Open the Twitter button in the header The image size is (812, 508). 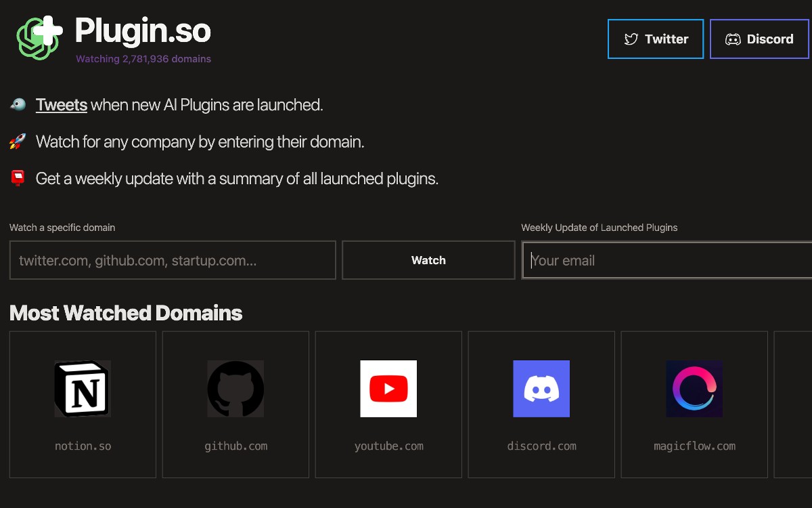click(655, 39)
